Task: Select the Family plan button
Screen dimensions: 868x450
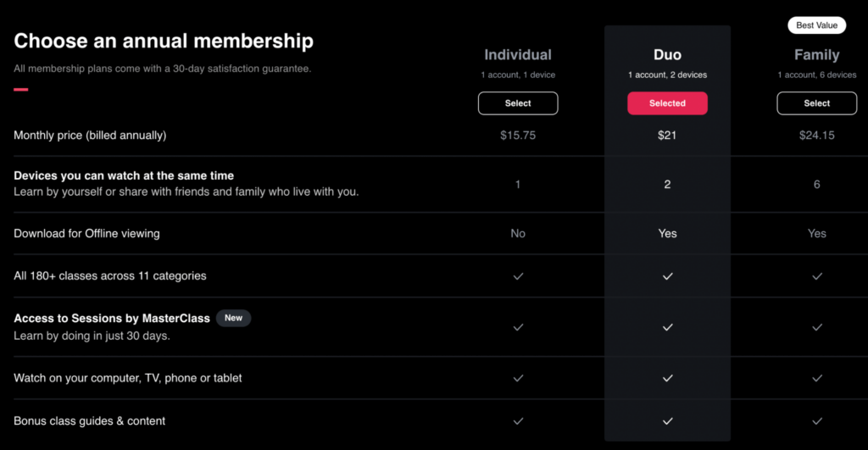Action: (x=816, y=103)
